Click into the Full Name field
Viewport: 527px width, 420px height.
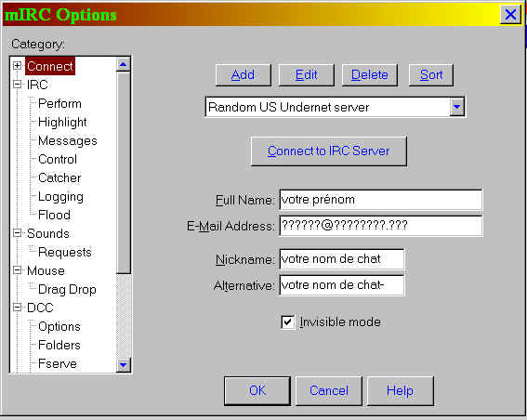pos(381,200)
